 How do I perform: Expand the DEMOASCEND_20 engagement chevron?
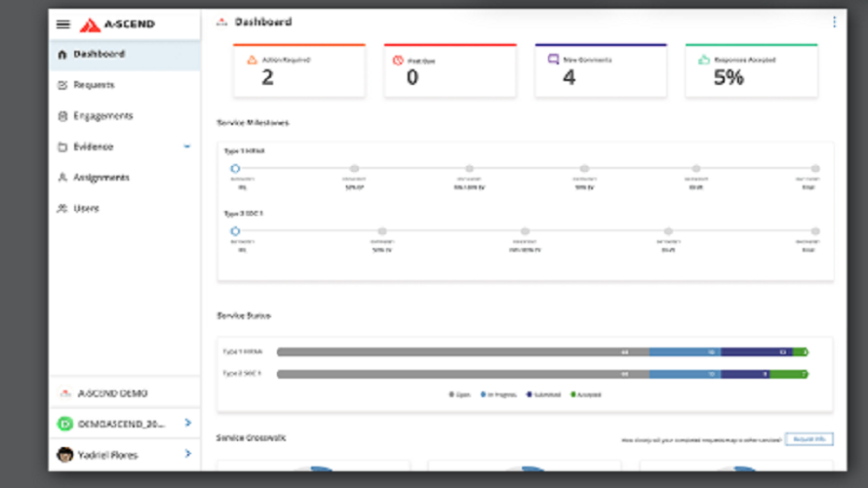pos(187,424)
